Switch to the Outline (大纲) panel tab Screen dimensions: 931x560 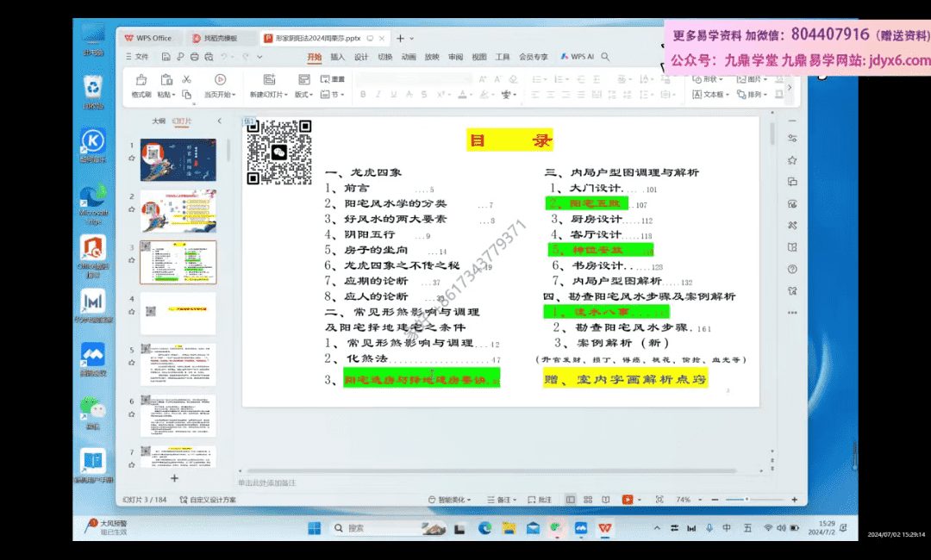coord(159,121)
